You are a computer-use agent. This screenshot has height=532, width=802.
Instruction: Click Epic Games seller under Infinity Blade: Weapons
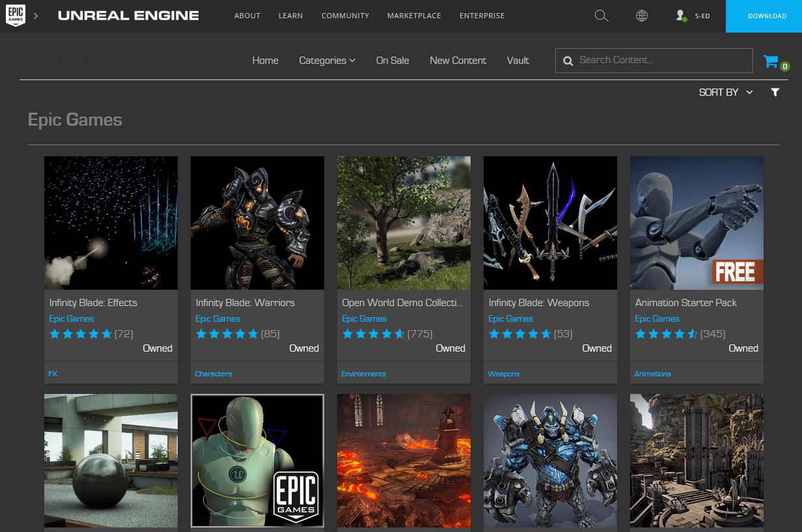pos(510,318)
